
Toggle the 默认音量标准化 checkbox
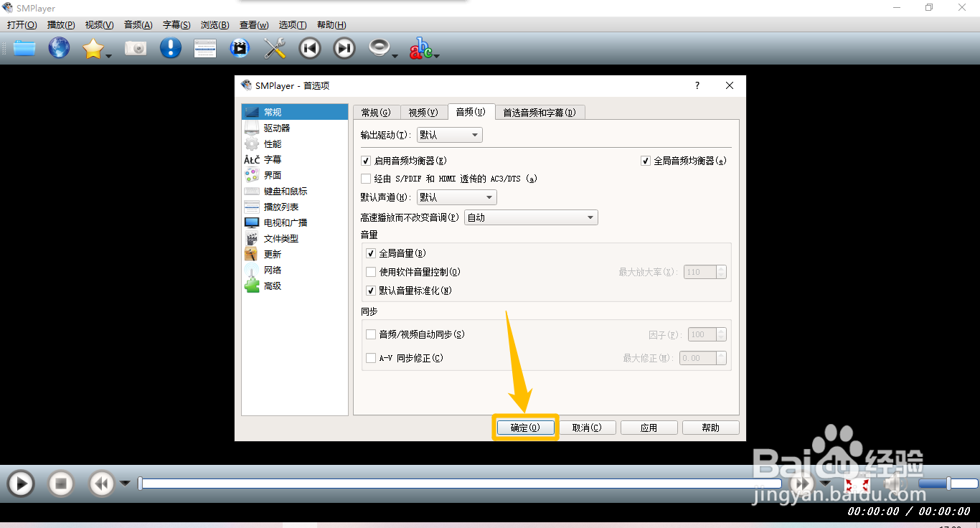371,291
